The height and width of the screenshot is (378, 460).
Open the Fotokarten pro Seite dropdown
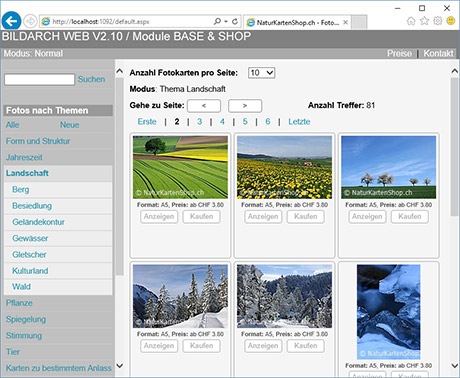click(x=262, y=73)
